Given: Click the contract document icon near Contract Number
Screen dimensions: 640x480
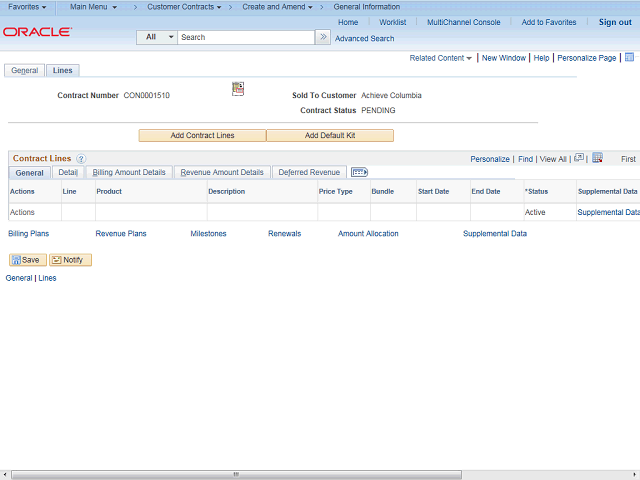Looking at the screenshot, I should coord(238,89).
